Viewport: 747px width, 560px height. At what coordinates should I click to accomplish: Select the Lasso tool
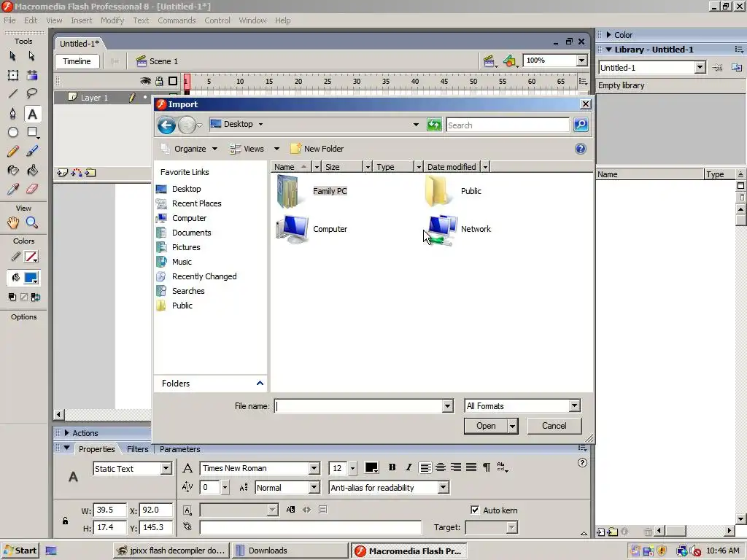point(32,94)
